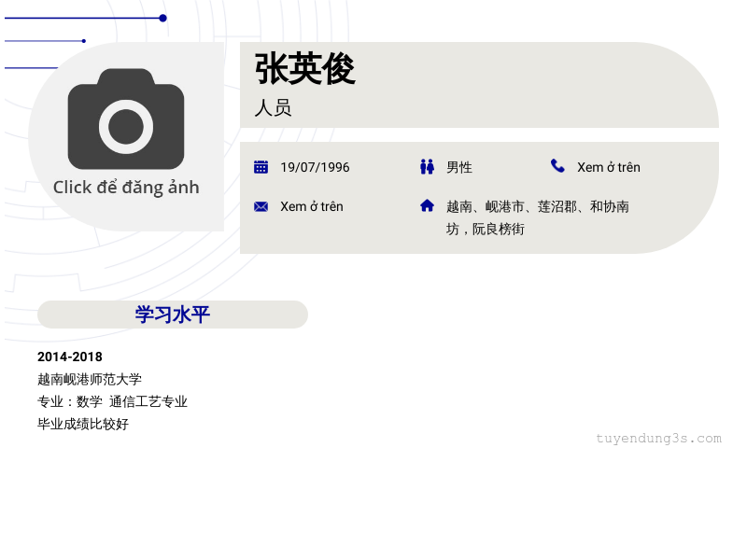
Task: Select address second line 坊，阮良榜街
Action: click(485, 229)
